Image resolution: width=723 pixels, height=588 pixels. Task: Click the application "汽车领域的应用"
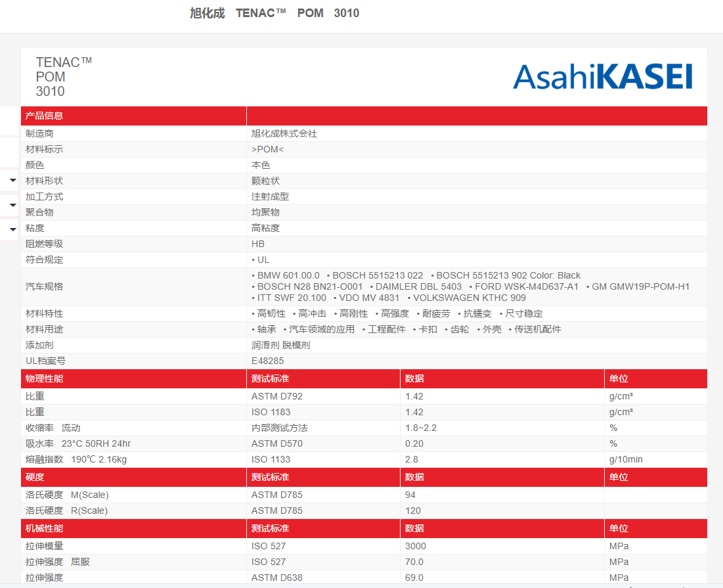322,329
